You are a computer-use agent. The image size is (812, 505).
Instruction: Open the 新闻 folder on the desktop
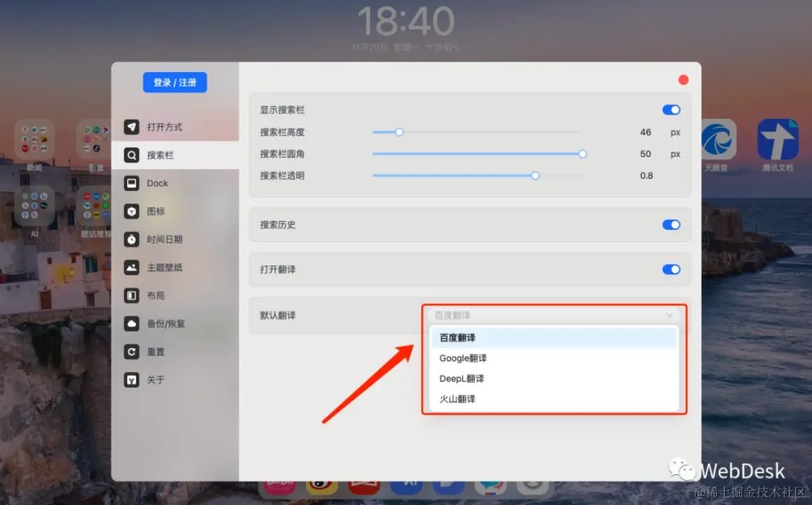point(34,140)
